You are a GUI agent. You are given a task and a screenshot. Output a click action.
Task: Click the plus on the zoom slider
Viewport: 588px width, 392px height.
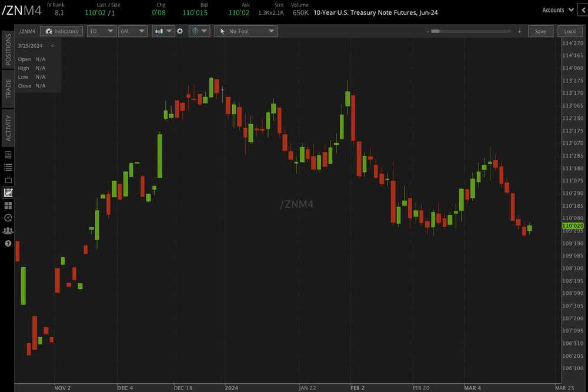(x=520, y=31)
